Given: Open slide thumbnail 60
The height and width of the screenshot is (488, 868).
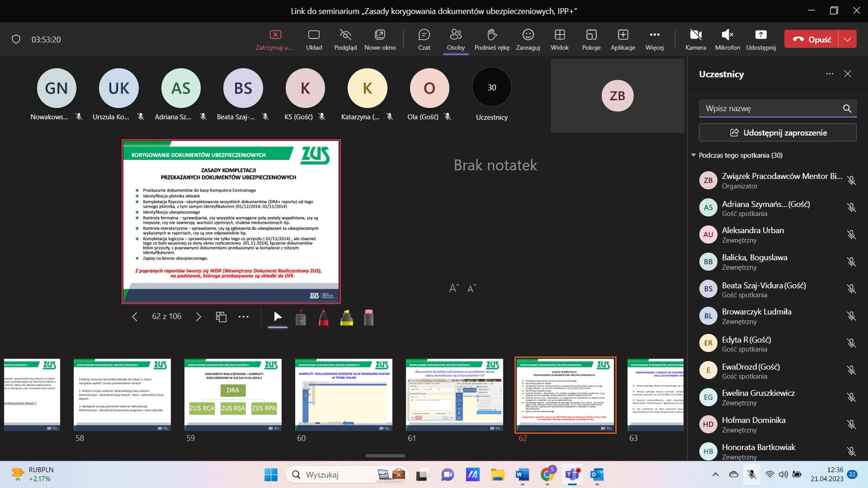Looking at the screenshot, I should (x=343, y=395).
